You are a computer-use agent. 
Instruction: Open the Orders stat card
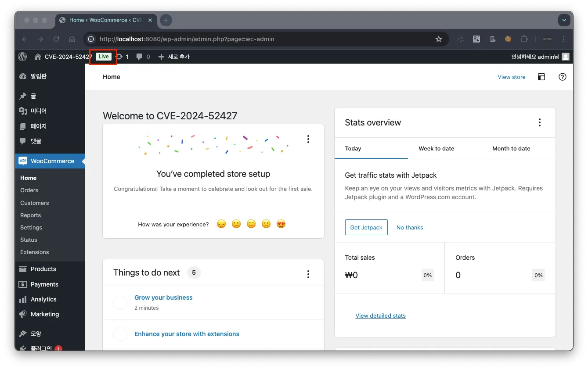pos(500,268)
